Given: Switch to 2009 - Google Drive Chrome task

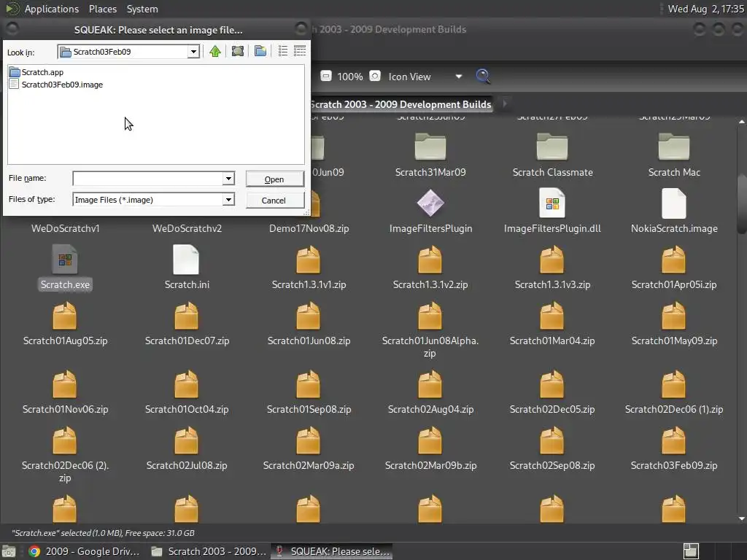Looking at the screenshot, I should pos(84,551).
